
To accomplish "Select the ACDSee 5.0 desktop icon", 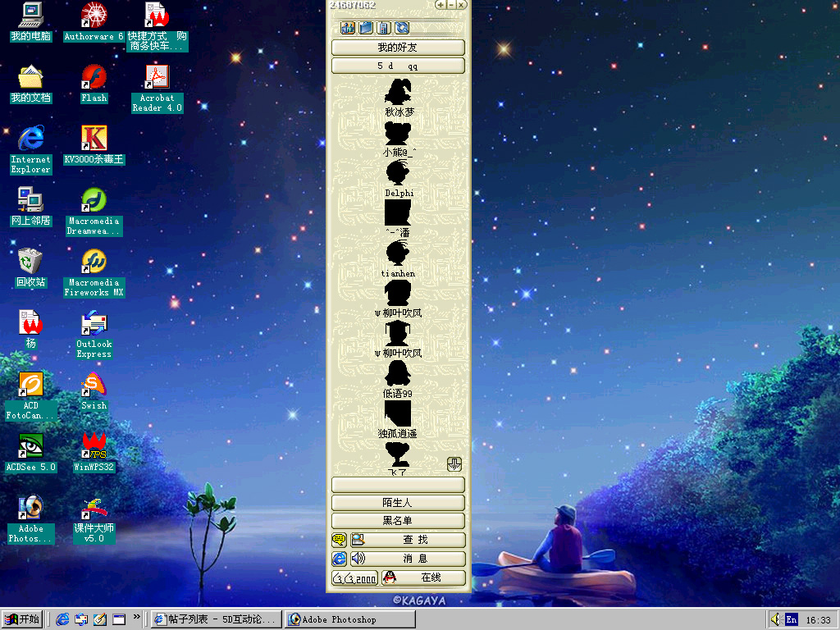I will pos(30,453).
